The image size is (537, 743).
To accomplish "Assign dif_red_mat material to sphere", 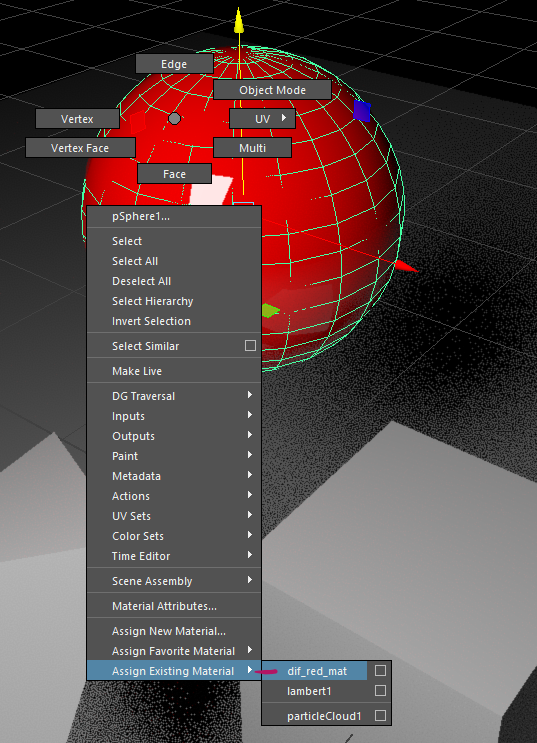I will click(x=317, y=671).
